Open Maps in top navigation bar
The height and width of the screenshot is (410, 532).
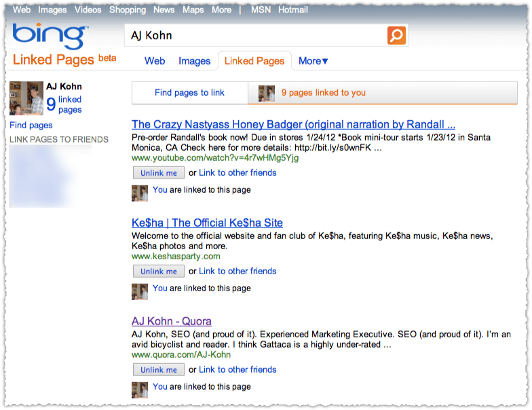[193, 10]
